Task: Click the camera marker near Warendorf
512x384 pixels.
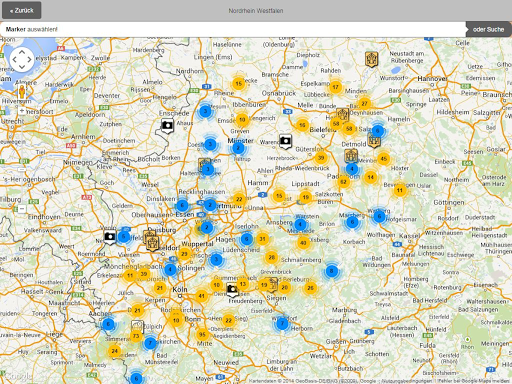Action: [285, 142]
